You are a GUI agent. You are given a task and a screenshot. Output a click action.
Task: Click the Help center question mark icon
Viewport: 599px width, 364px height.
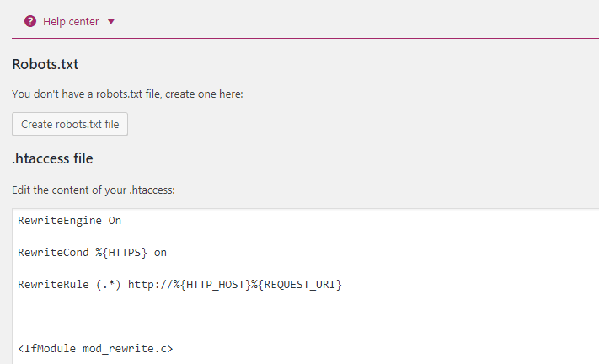click(30, 21)
